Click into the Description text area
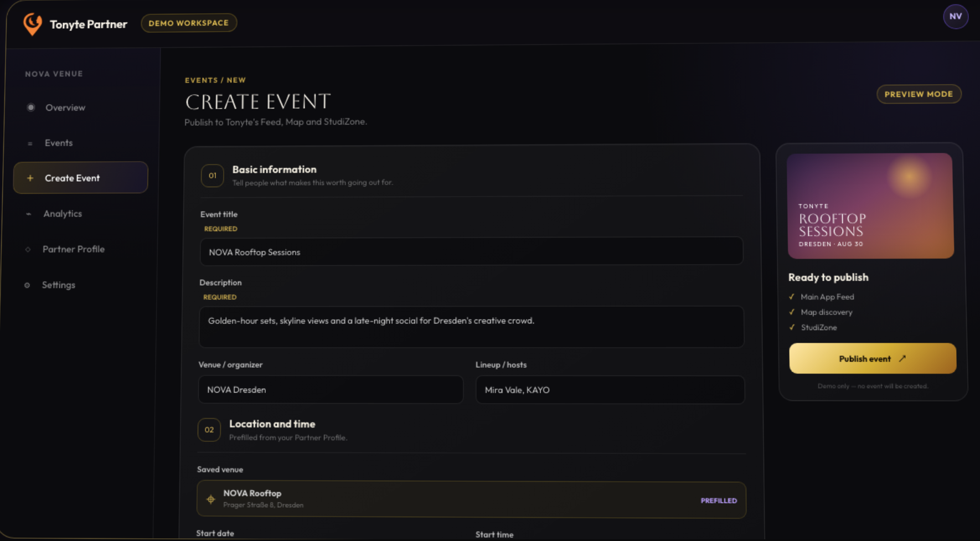This screenshot has width=980, height=541. (471, 327)
